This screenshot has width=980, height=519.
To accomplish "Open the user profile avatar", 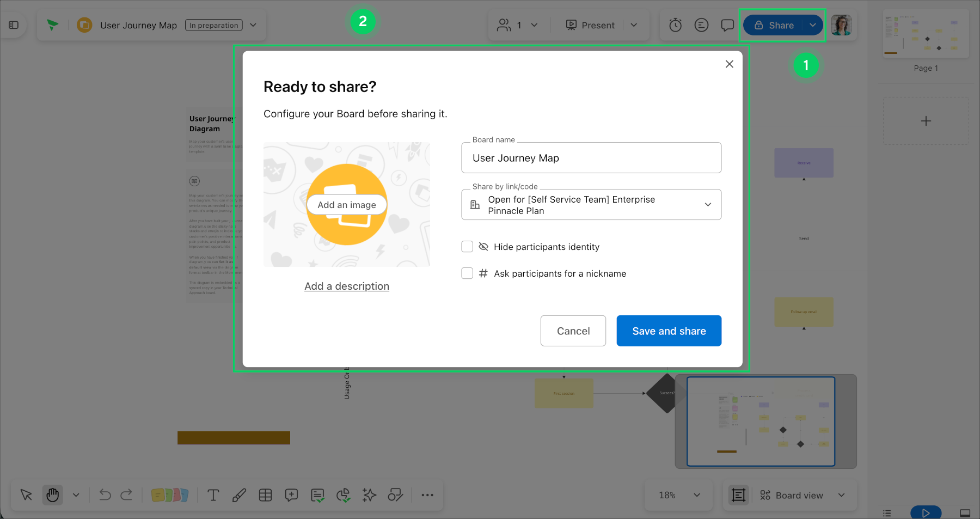I will pyautogui.click(x=841, y=25).
